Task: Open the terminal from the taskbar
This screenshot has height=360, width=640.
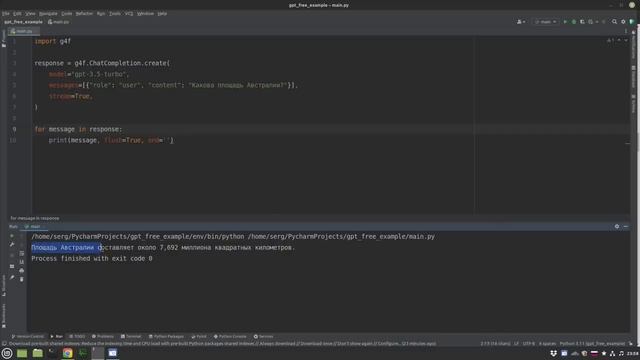Action: [x=52, y=353]
